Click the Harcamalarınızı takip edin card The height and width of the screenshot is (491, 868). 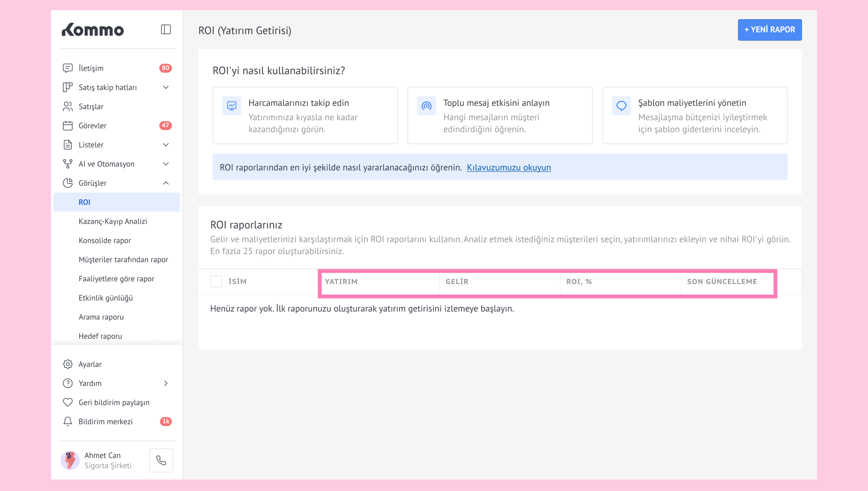[x=305, y=115]
